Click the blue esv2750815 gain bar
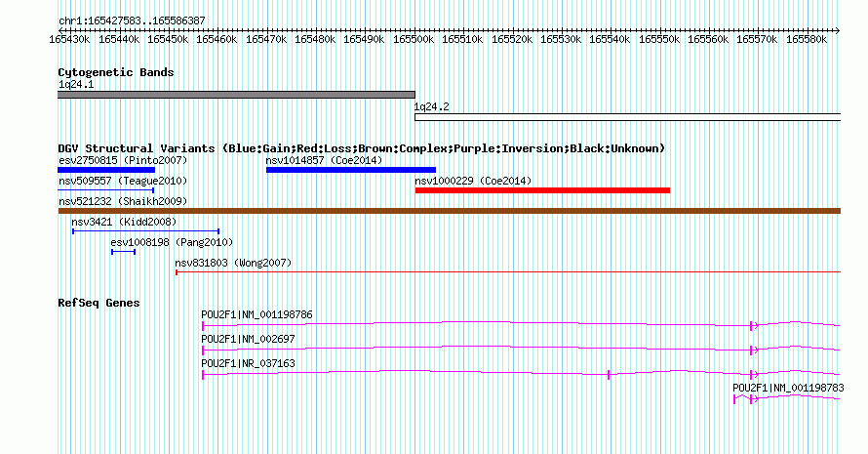This screenshot has width=868, height=454. [106, 170]
